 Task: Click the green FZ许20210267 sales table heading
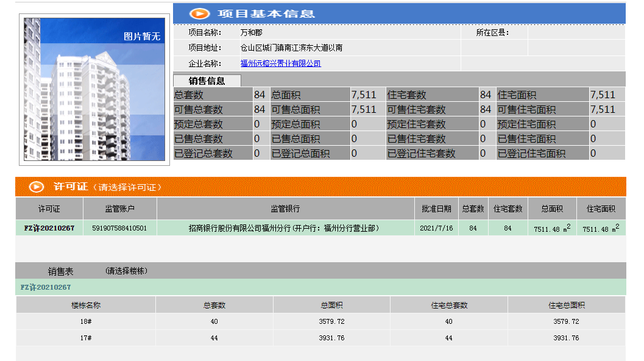pyautogui.click(x=46, y=287)
